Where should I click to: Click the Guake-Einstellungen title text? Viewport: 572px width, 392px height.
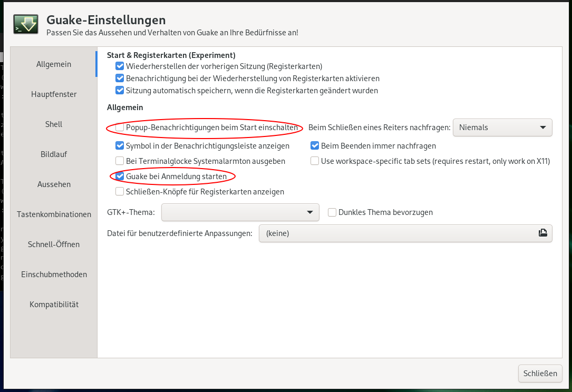click(106, 20)
